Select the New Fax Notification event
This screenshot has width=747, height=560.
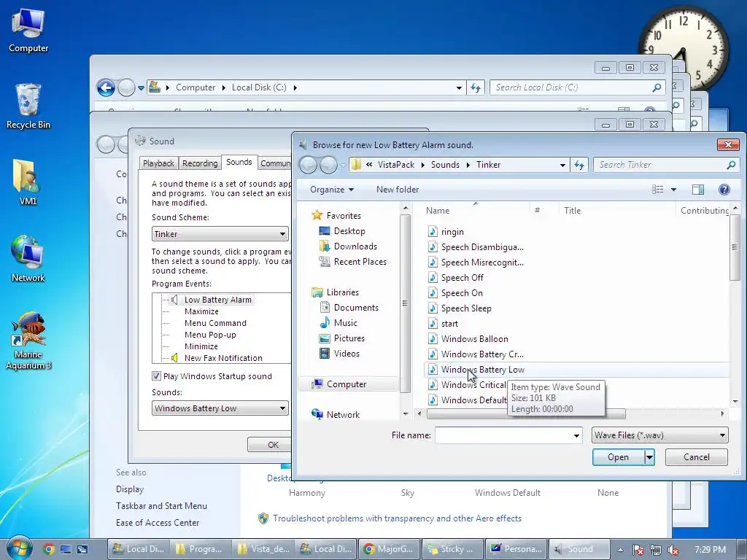(223, 358)
